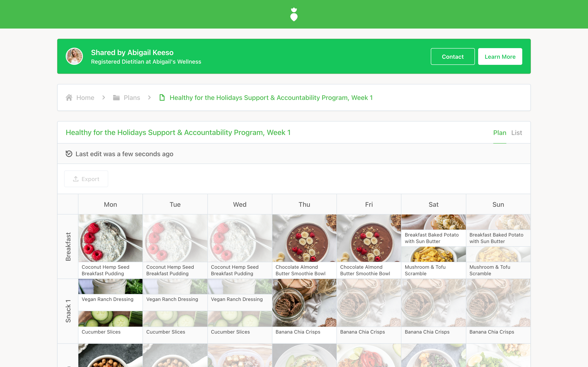The image size is (588, 367).
Task: Click the Learn More button
Action: point(500,56)
